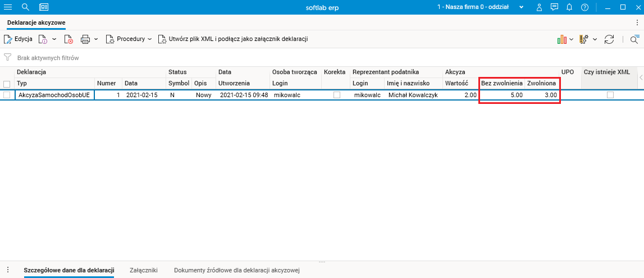644x278 pixels.
Task: Click the printer icon
Action: [85, 39]
